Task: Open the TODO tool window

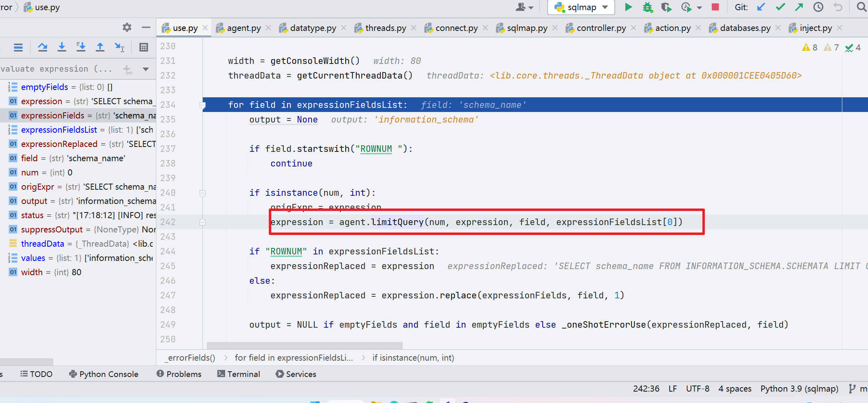Action: point(36,374)
